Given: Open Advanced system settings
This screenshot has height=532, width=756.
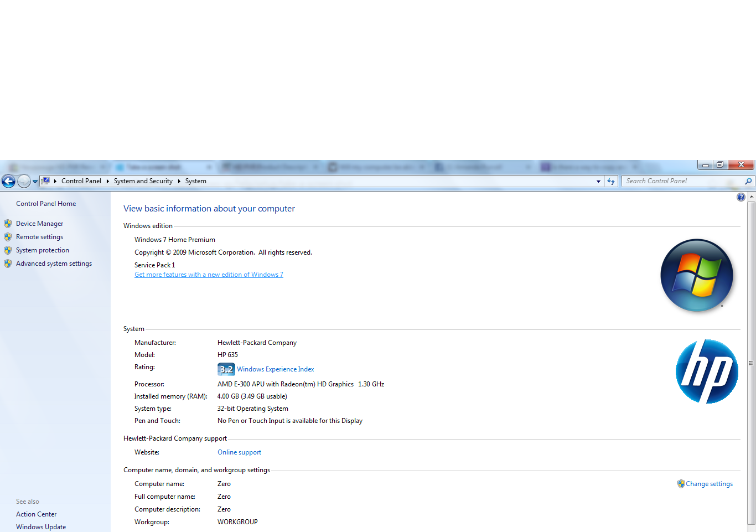Looking at the screenshot, I should 54,264.
